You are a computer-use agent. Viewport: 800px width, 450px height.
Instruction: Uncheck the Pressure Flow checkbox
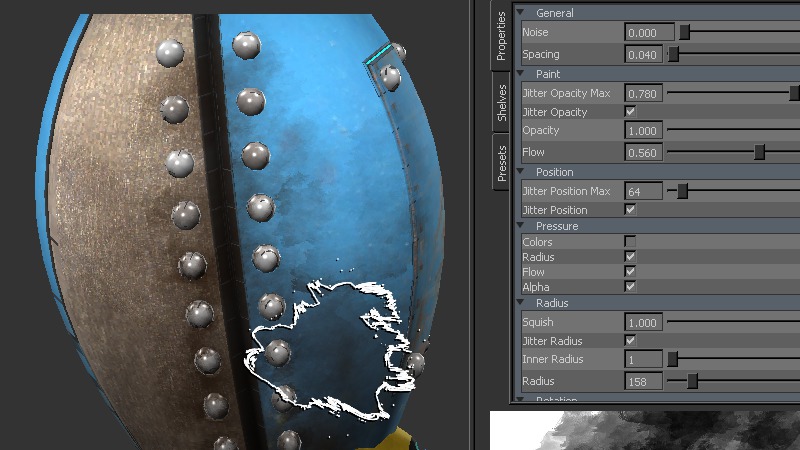[x=631, y=271]
